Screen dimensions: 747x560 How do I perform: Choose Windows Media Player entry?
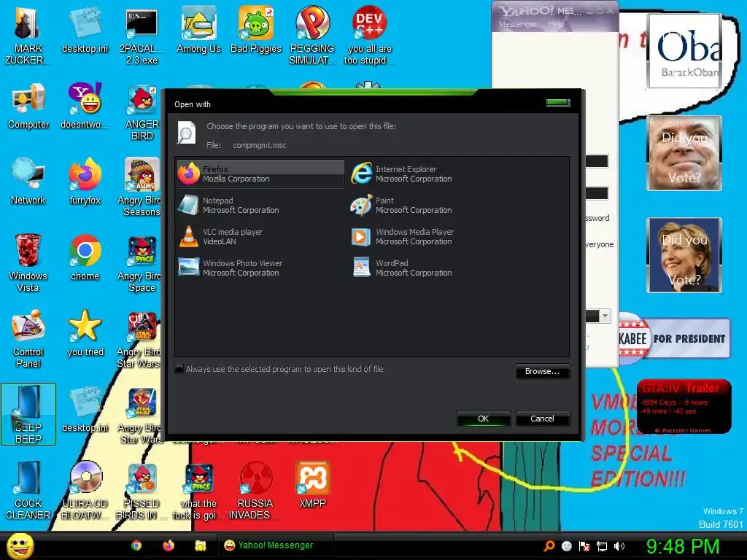coord(403,237)
